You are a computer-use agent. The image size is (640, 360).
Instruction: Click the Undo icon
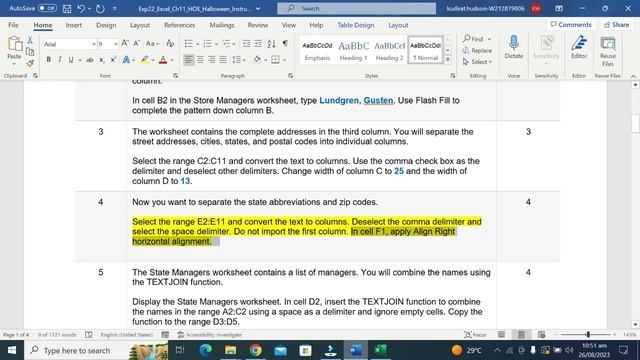(81, 8)
